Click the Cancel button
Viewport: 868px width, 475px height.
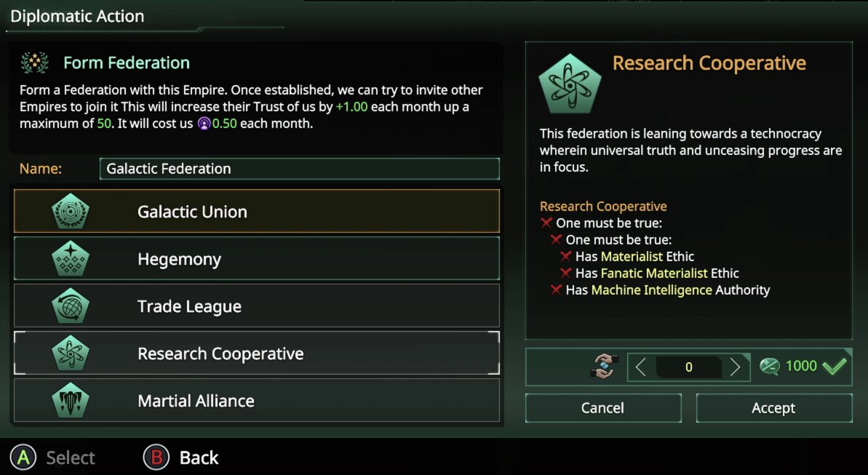[x=603, y=408]
